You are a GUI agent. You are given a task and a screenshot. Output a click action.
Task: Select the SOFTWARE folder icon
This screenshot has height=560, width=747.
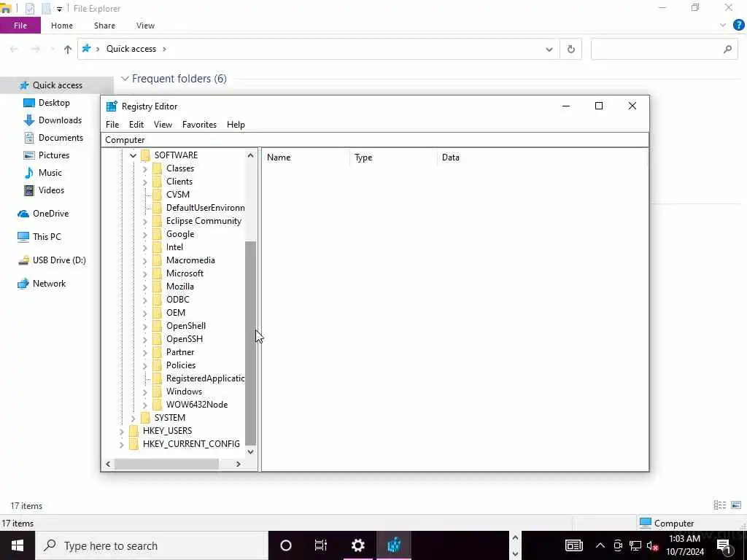146,155
